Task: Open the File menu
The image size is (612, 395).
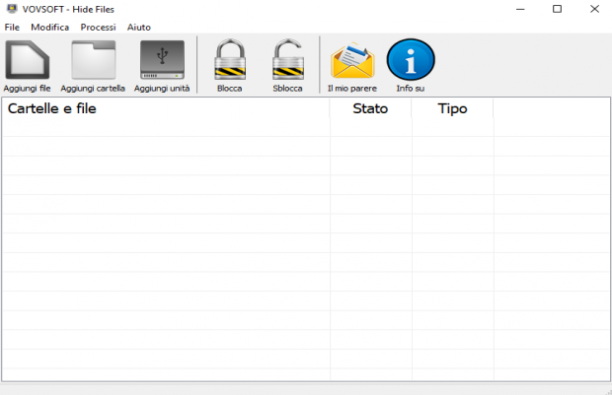Action: point(12,27)
